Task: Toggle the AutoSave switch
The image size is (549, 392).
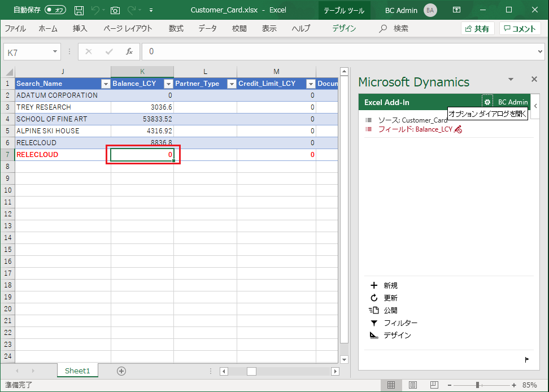Action: click(55, 10)
